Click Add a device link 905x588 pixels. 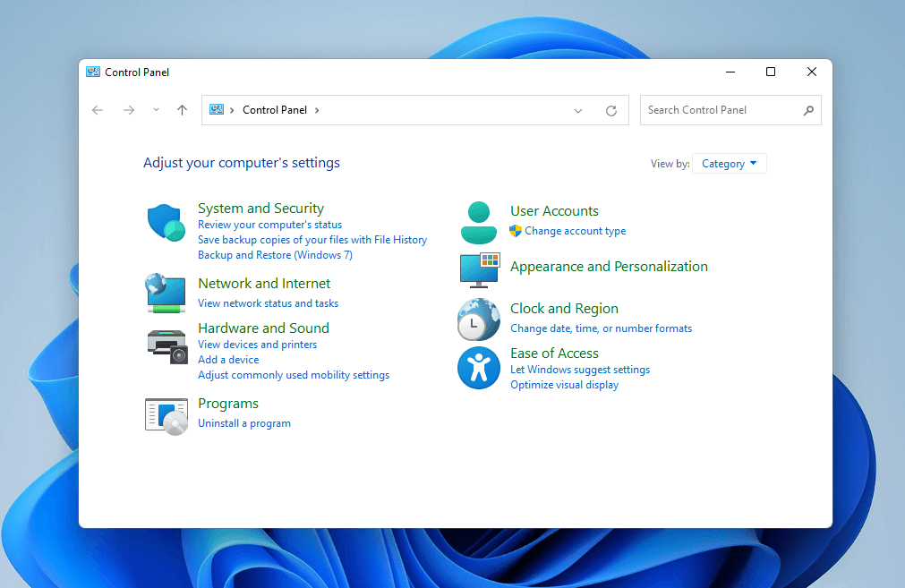click(228, 360)
